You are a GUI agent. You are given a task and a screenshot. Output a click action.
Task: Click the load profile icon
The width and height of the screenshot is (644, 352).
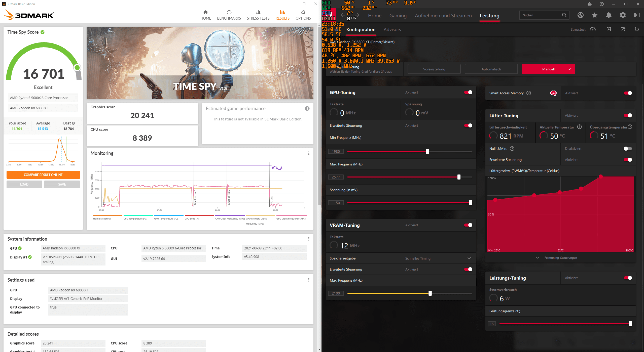tap(609, 29)
